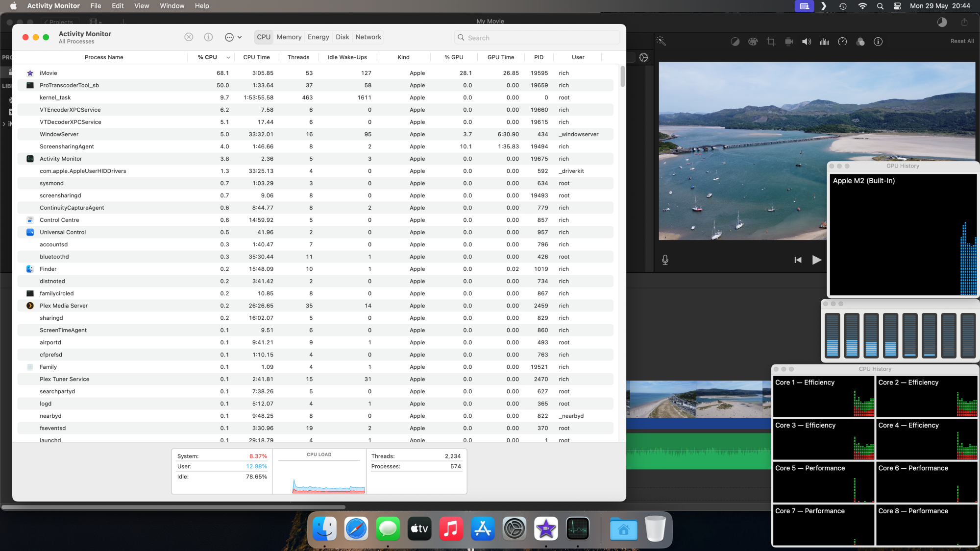Toggle sort order arrow on % CPU column
This screenshot has height=551, width=980.
[228, 57]
